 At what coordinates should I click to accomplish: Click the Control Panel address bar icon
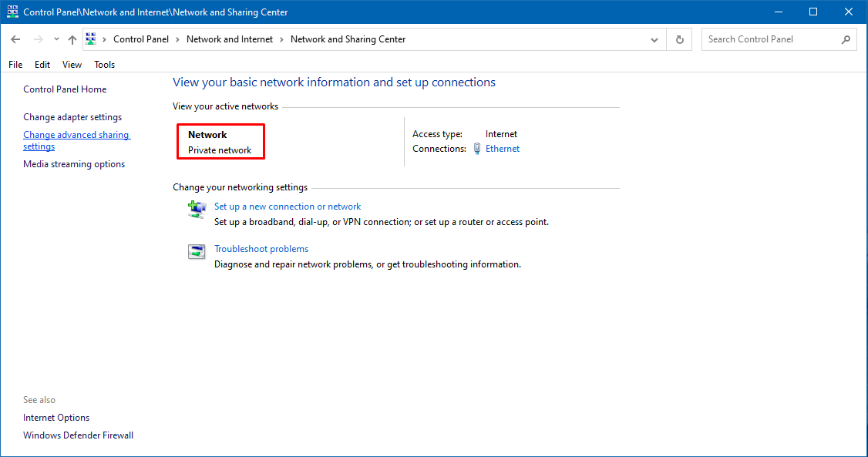pos(91,39)
